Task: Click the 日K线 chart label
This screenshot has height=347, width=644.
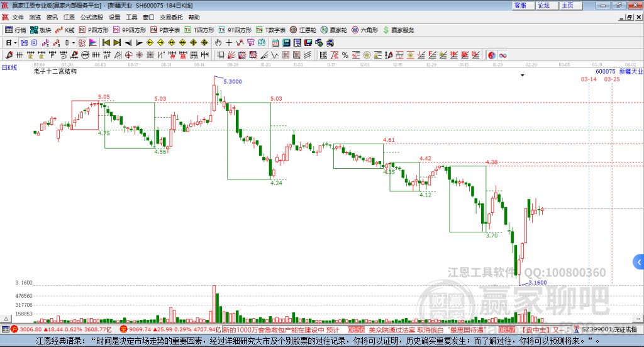Action: tap(9, 67)
